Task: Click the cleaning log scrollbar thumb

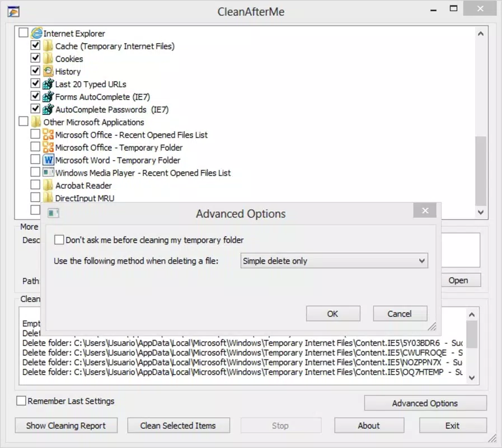Action: click(x=472, y=334)
